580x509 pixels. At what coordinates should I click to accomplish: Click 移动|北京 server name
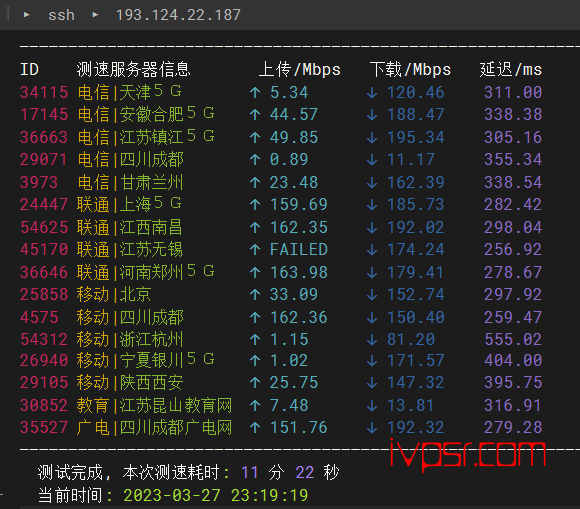coord(114,294)
